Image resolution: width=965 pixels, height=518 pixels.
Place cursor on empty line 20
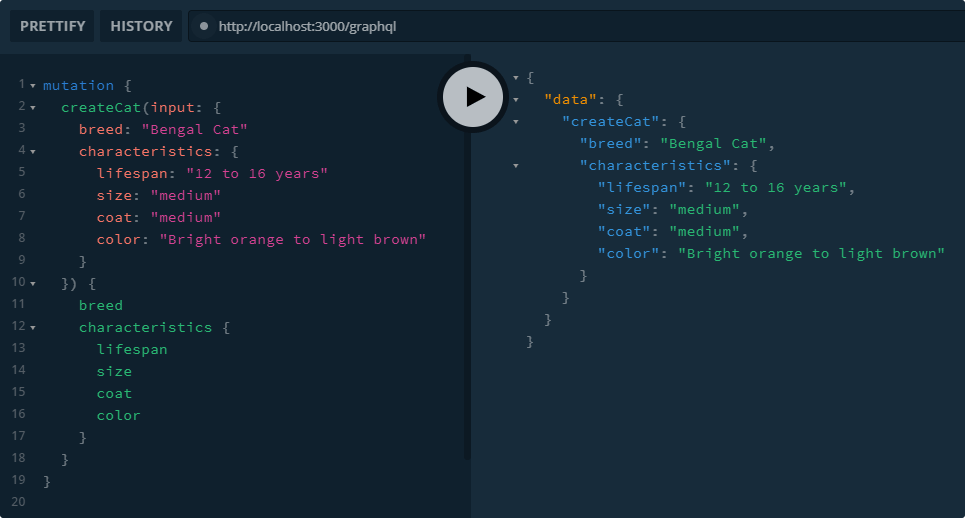point(200,504)
